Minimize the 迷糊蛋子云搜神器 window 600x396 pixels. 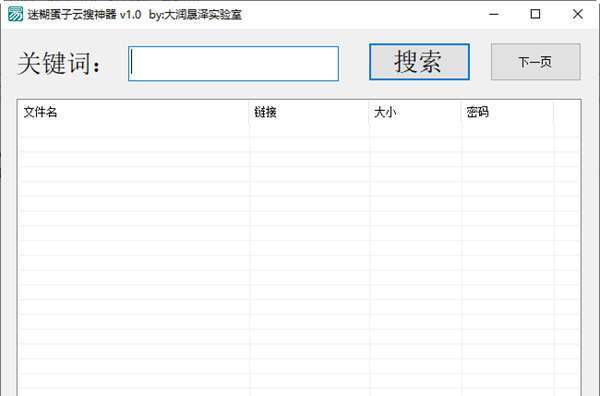point(494,14)
